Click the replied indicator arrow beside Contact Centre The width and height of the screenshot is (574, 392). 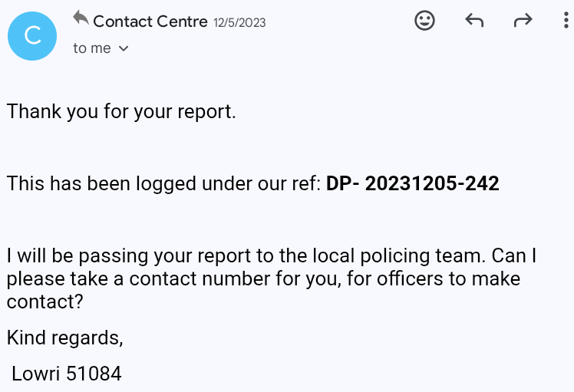[81, 17]
